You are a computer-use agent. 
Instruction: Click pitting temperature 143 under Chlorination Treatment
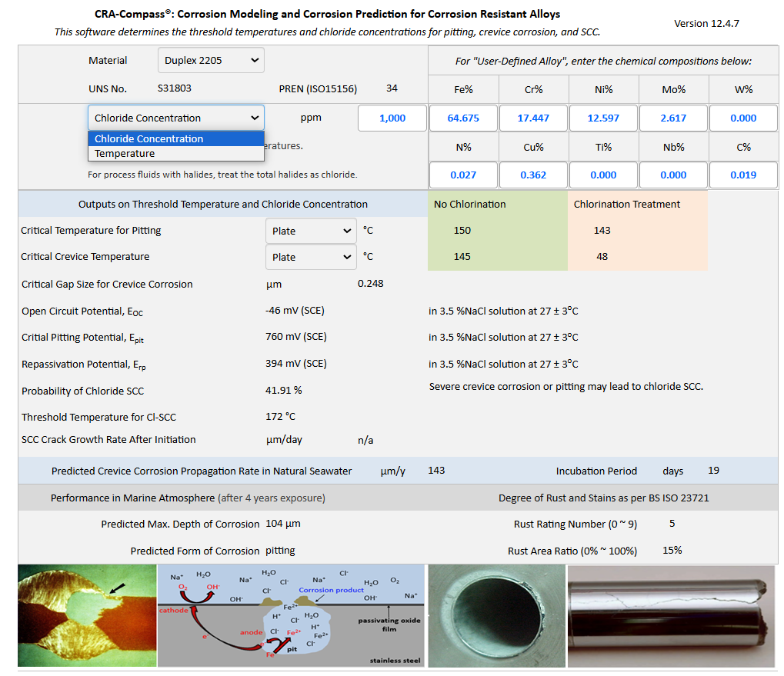click(602, 230)
